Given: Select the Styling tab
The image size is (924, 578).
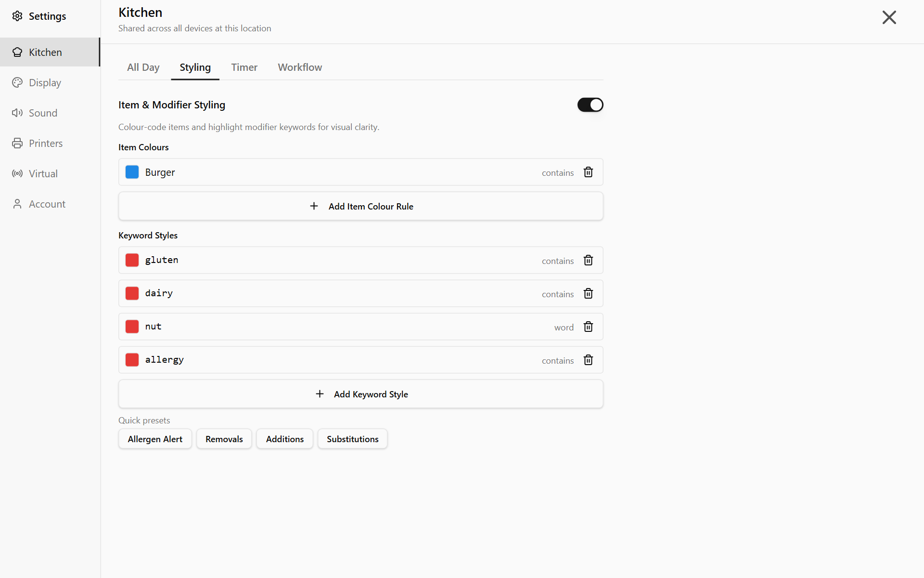Looking at the screenshot, I should (195, 67).
